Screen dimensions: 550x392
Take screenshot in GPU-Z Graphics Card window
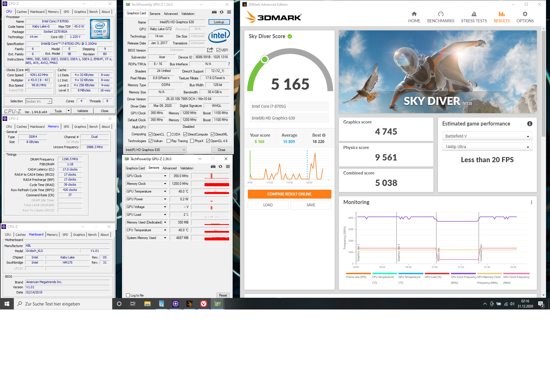pos(214,12)
